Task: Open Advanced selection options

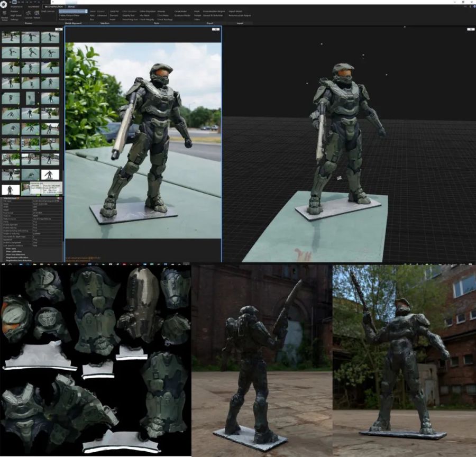Action: (x=102, y=15)
